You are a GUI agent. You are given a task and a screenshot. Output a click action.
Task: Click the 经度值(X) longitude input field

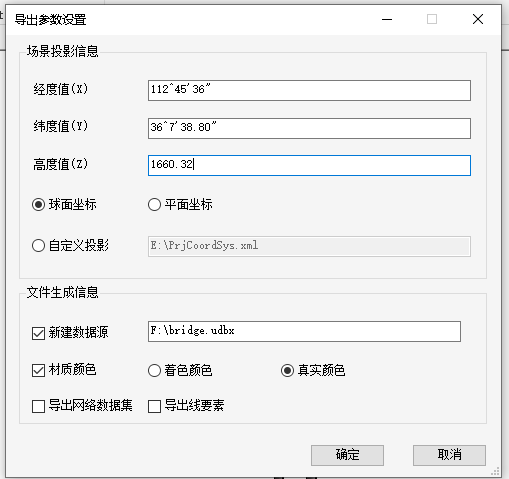309,90
